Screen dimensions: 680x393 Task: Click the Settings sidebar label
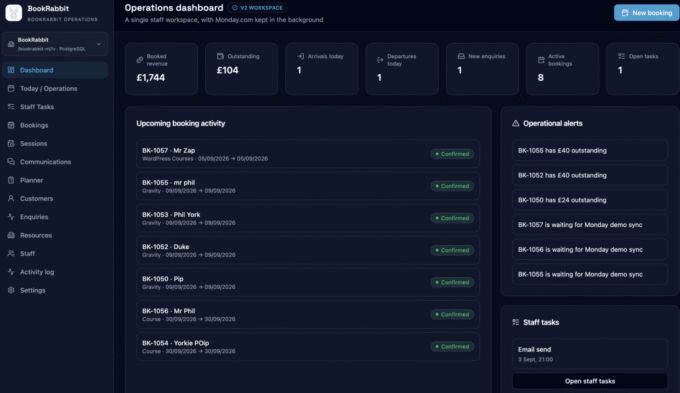33,290
